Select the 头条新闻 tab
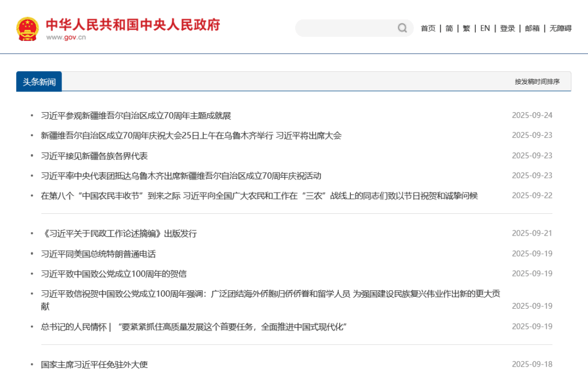 coord(39,82)
